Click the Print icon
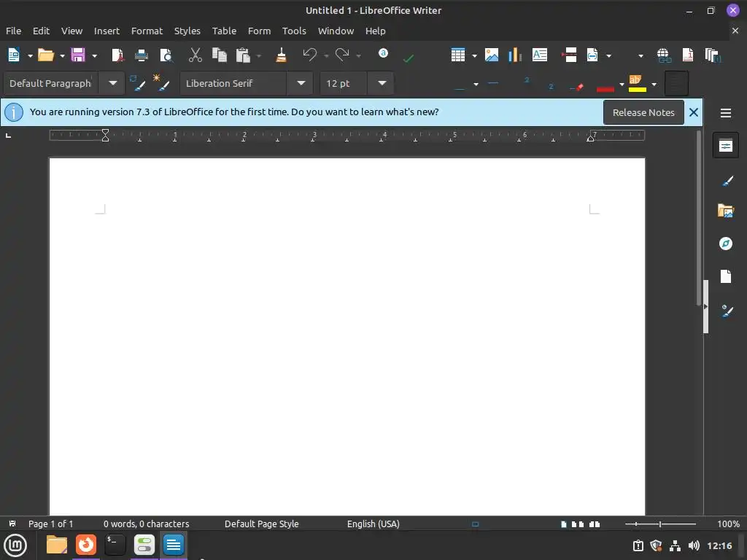Screen dimensions: 747x560 142,55
